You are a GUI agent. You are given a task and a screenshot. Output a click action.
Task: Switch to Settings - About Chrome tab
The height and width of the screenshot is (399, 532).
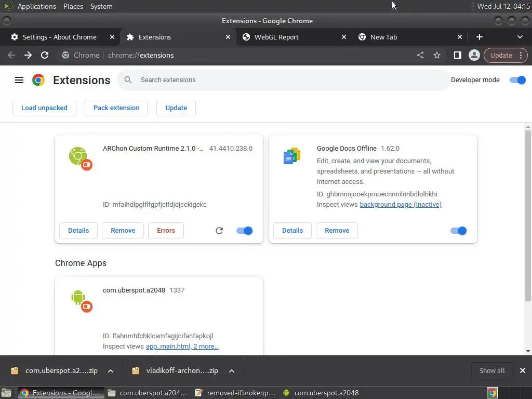(59, 37)
